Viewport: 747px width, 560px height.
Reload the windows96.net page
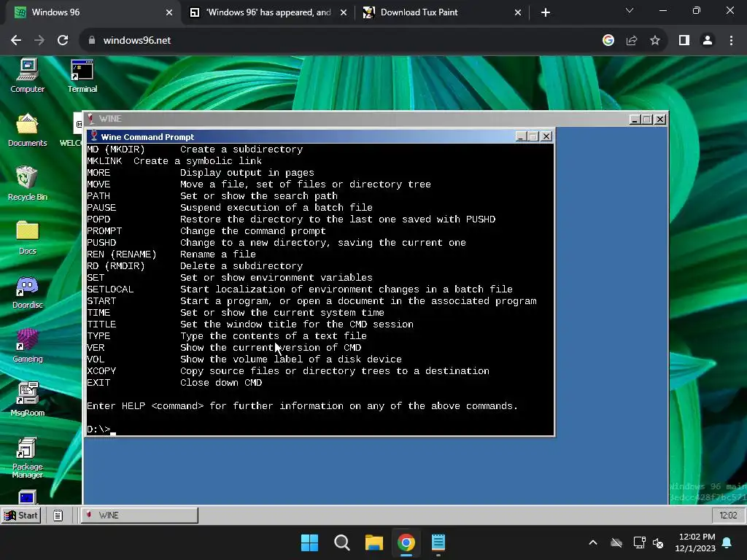coord(63,41)
